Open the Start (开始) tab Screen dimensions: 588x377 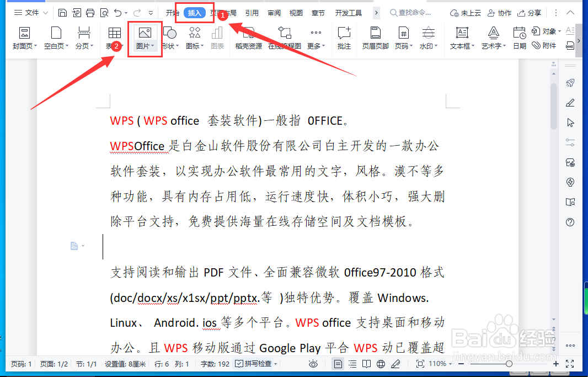pos(172,13)
